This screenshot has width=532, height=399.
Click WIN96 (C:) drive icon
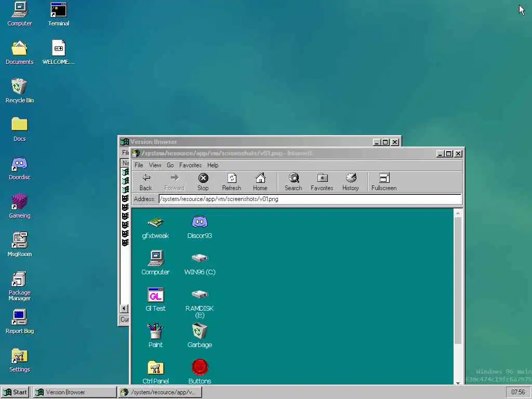coord(199,263)
